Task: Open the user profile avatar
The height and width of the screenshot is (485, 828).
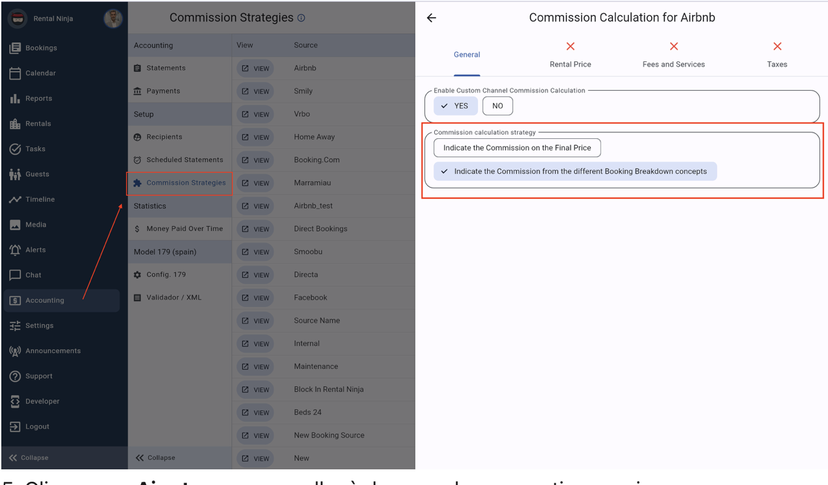Action: tap(113, 18)
